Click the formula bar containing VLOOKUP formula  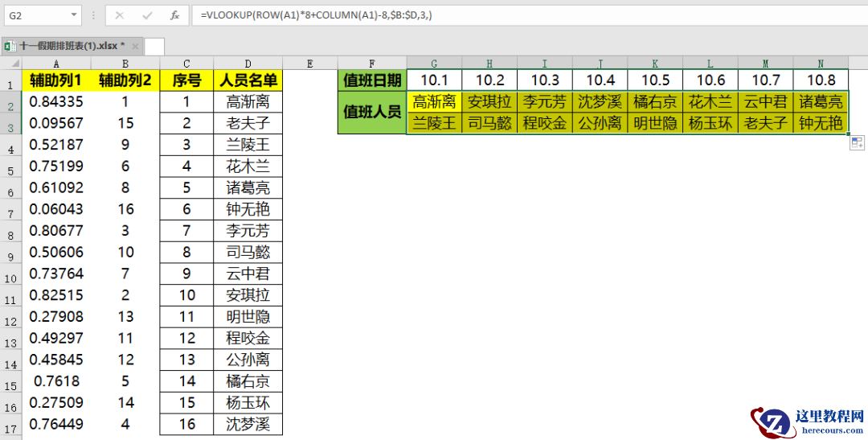(529, 15)
